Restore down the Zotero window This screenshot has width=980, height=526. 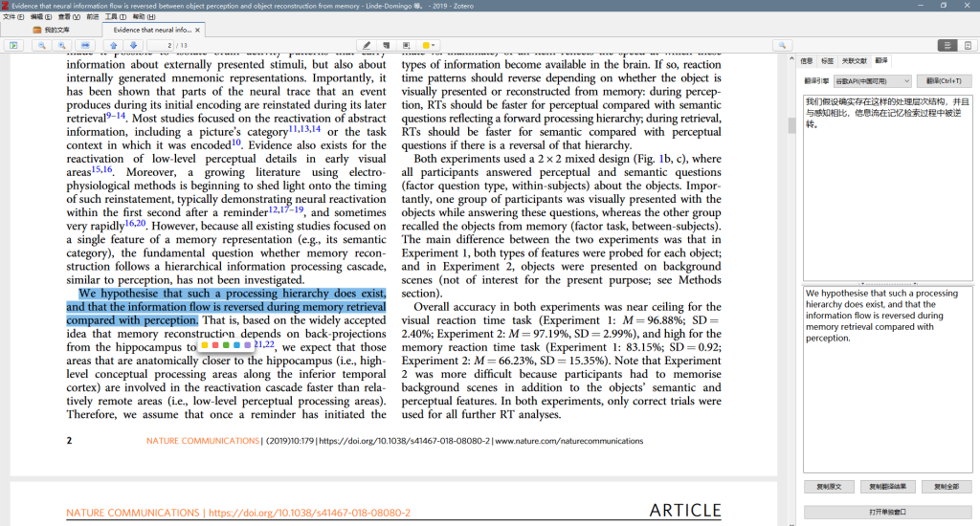pyautogui.click(x=943, y=6)
